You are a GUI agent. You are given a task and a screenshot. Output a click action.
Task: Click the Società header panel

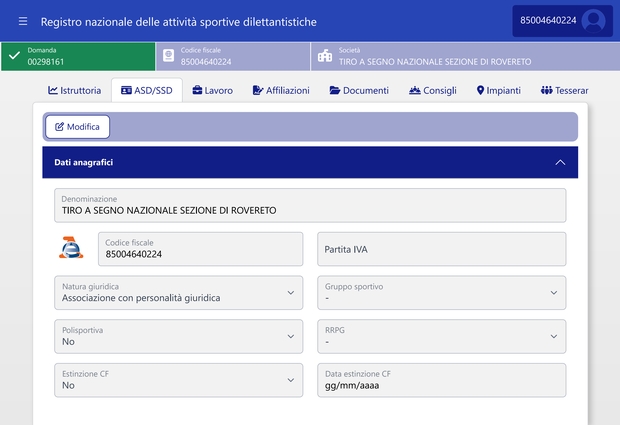pos(465,56)
